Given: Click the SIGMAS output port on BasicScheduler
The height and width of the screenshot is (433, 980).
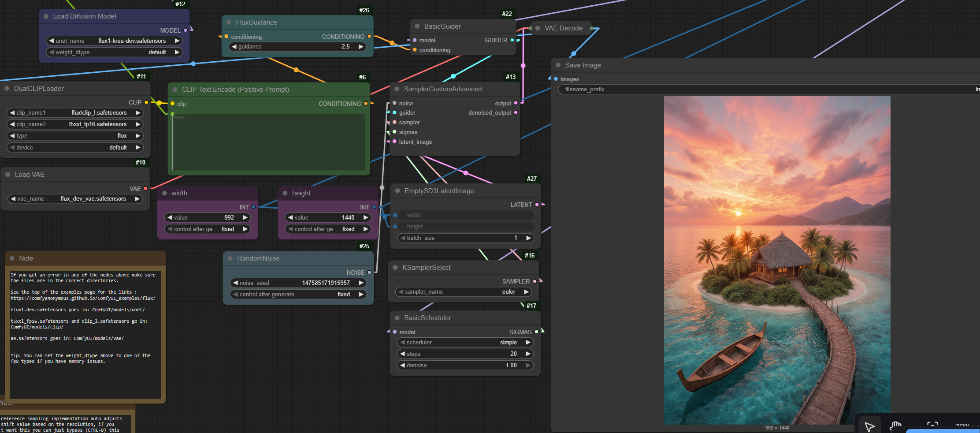Looking at the screenshot, I should click(x=536, y=332).
